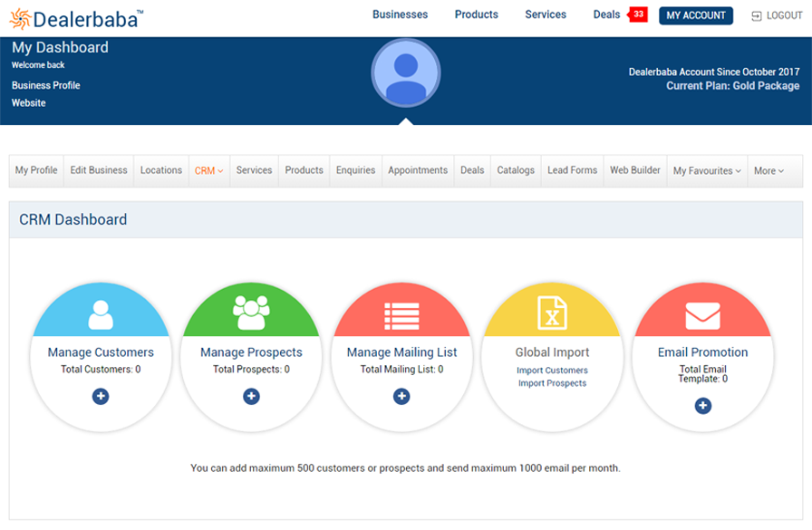Expand the More dropdown menu
Screen dimensions: 812x530
768,170
